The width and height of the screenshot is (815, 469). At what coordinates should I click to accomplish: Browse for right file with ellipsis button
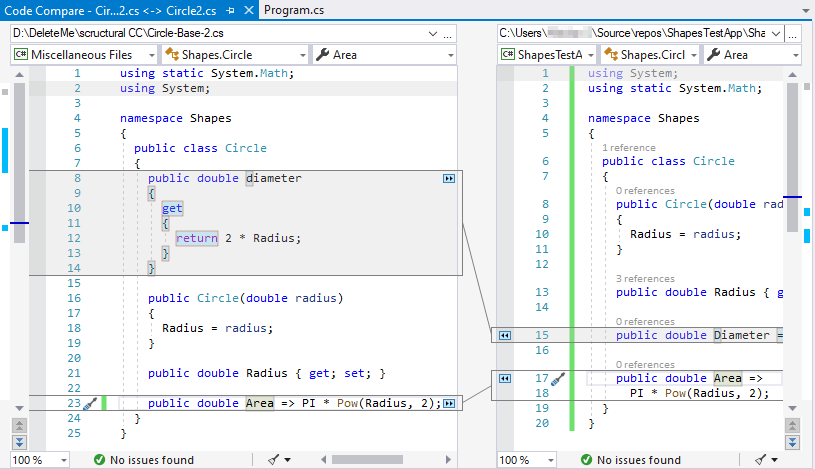pyautogui.click(x=792, y=34)
